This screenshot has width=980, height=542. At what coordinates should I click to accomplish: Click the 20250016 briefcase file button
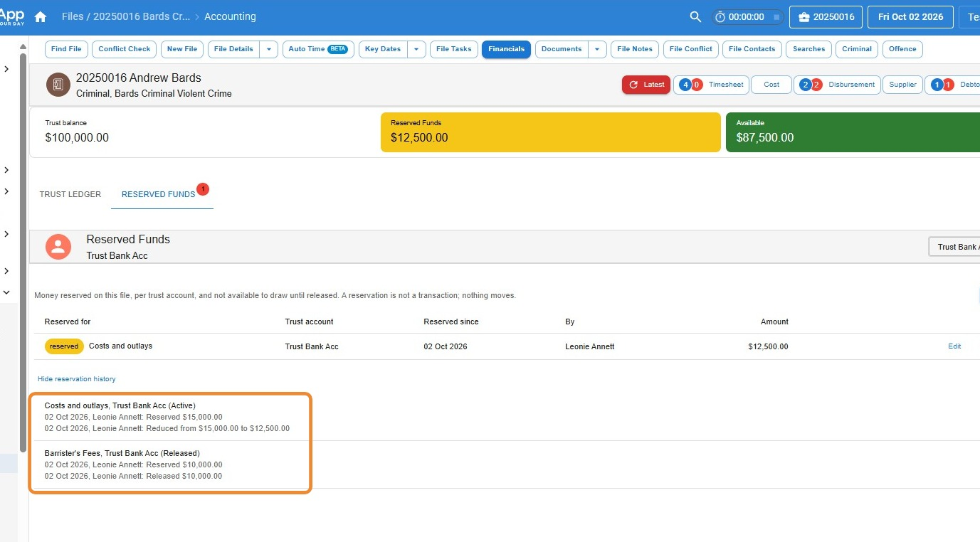coord(826,17)
